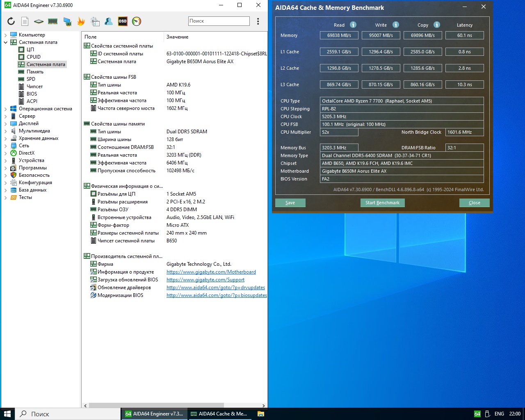Click the user silhouette toolbar icon

(109, 21)
